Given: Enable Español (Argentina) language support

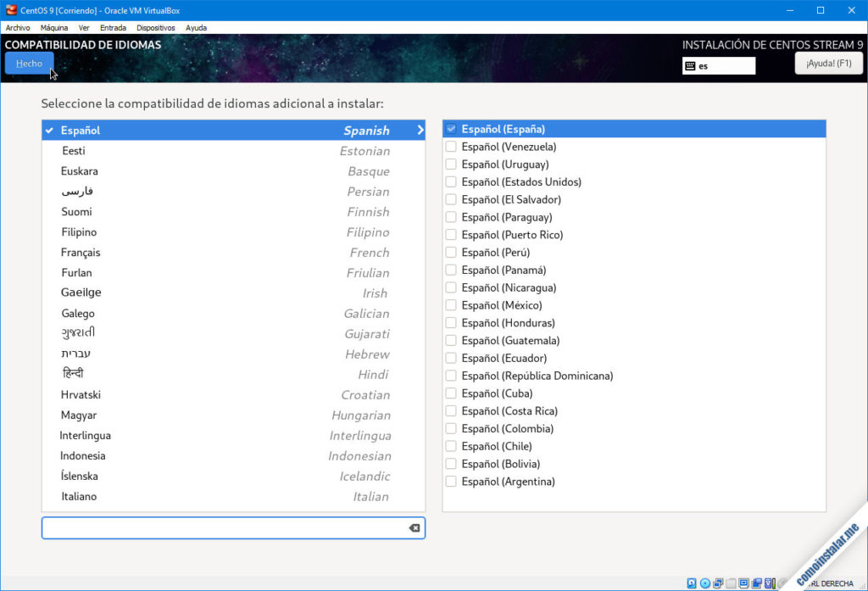Looking at the screenshot, I should 450,481.
